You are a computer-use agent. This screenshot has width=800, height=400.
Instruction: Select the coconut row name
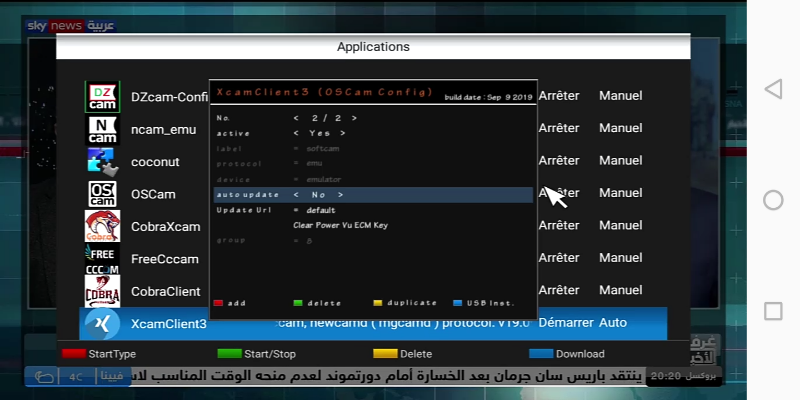pyautogui.click(x=155, y=162)
